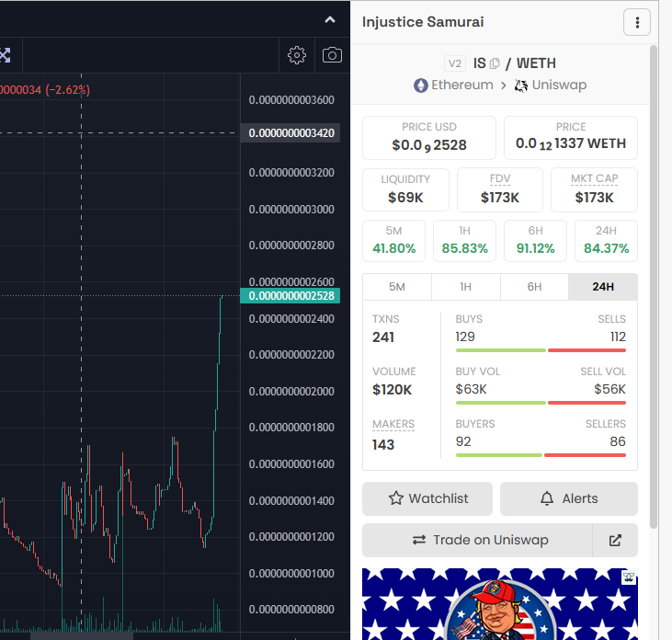Image resolution: width=672 pixels, height=640 pixels.
Task: Click the BUYS count 129
Action: coord(465,337)
